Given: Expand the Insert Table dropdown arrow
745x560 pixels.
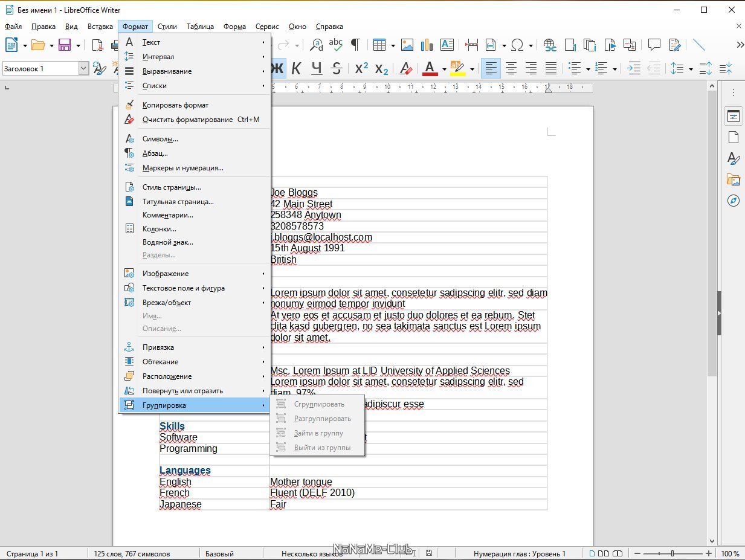Looking at the screenshot, I should (393, 45).
